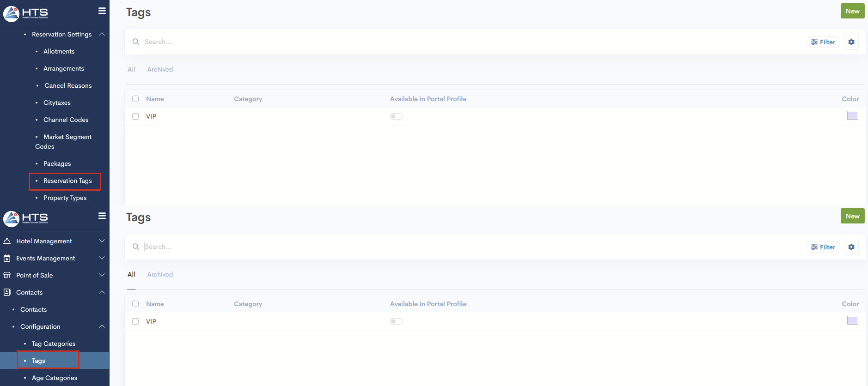The width and height of the screenshot is (868, 386).
Task: Select Tag Categories under Configuration
Action: [x=53, y=344]
